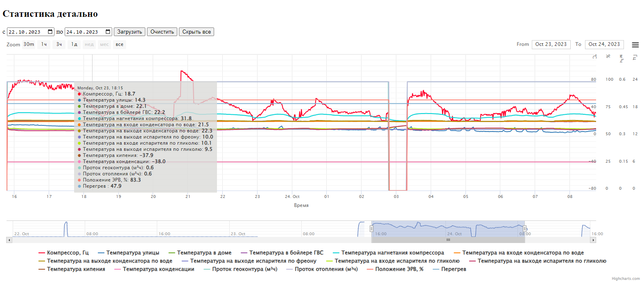Click right arrow of navigator scrollbar
The image size is (644, 293).
point(593,240)
